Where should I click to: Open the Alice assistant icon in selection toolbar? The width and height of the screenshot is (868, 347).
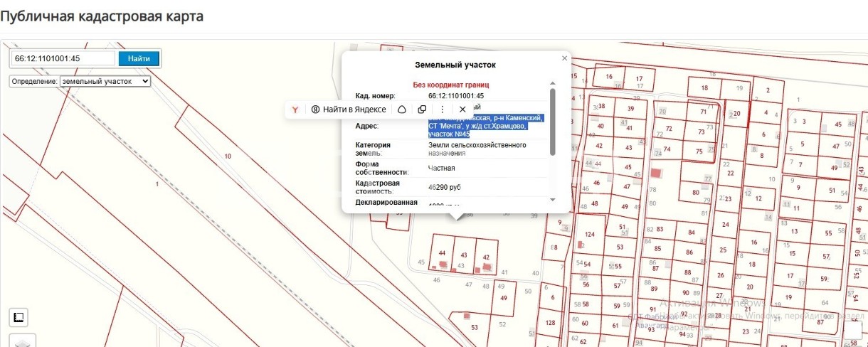click(x=401, y=110)
